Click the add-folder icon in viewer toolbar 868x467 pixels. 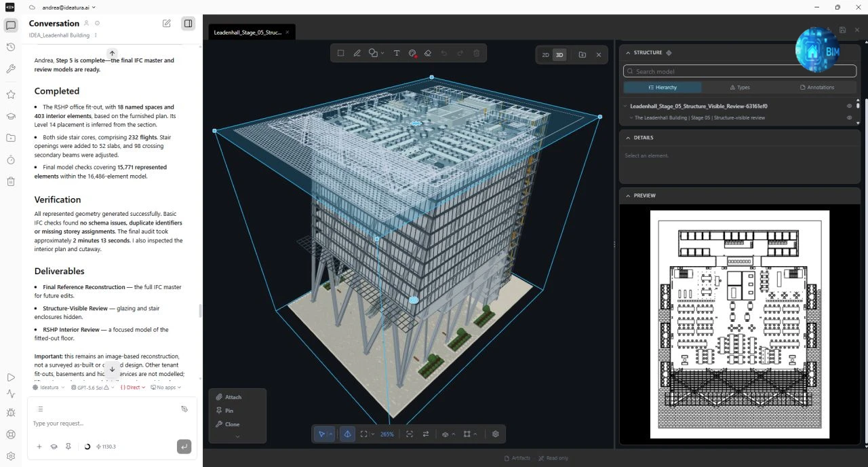tap(583, 55)
